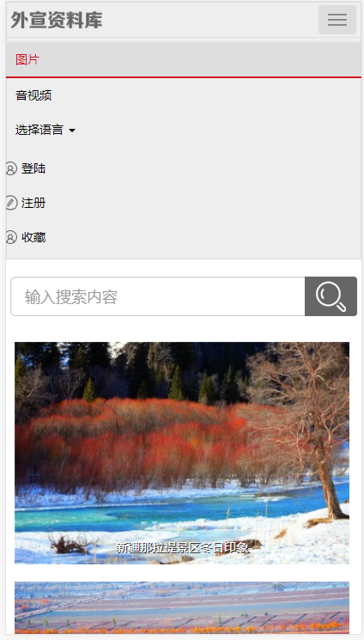Open the 收藏 favorites link
Screen dimensions: 364x640
(x=33, y=237)
